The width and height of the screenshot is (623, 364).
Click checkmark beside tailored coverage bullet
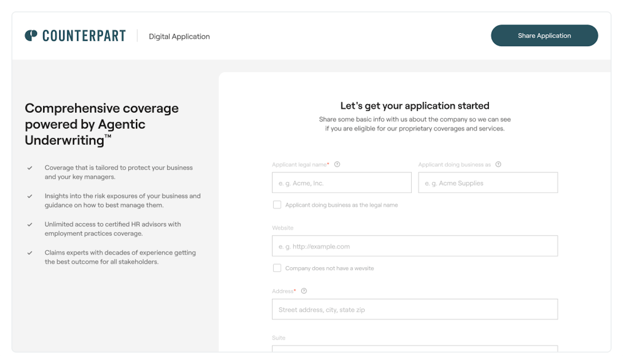click(30, 168)
